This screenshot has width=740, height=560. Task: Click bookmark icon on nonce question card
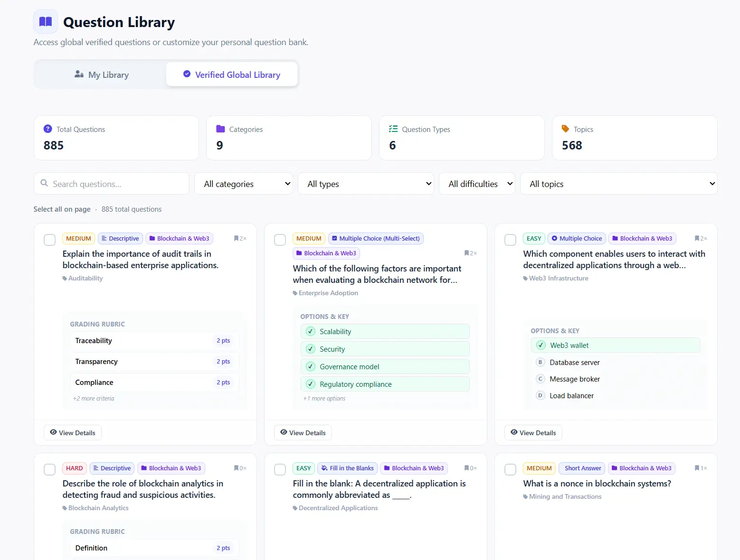(x=697, y=468)
